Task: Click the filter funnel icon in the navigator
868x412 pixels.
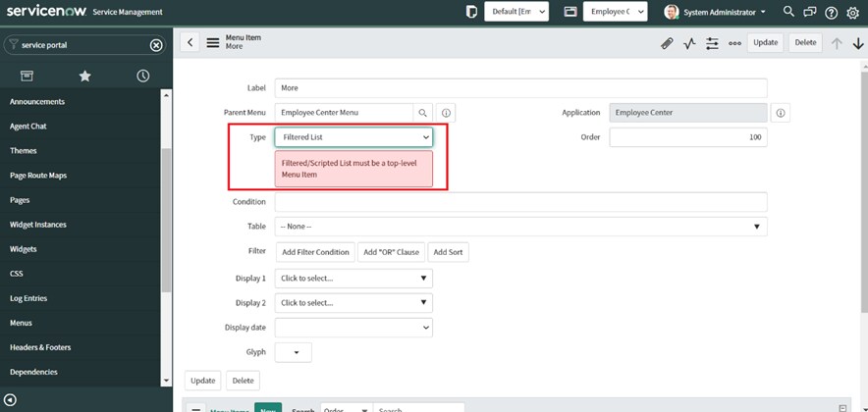Action: coord(15,45)
